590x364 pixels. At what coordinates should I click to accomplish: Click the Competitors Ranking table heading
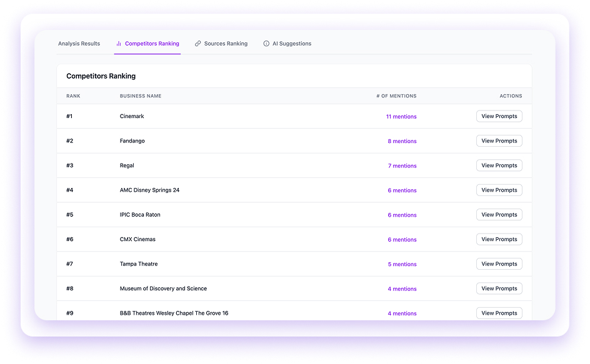pyautogui.click(x=101, y=76)
